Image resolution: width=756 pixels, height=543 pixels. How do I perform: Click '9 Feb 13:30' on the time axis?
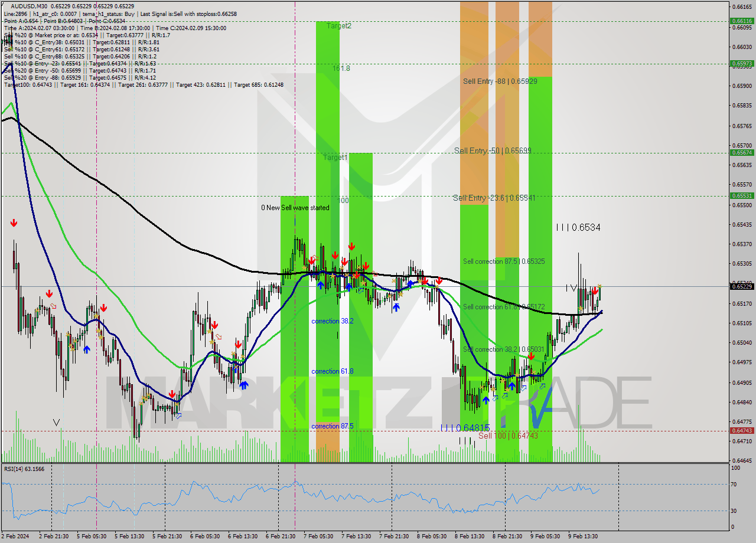click(582, 536)
